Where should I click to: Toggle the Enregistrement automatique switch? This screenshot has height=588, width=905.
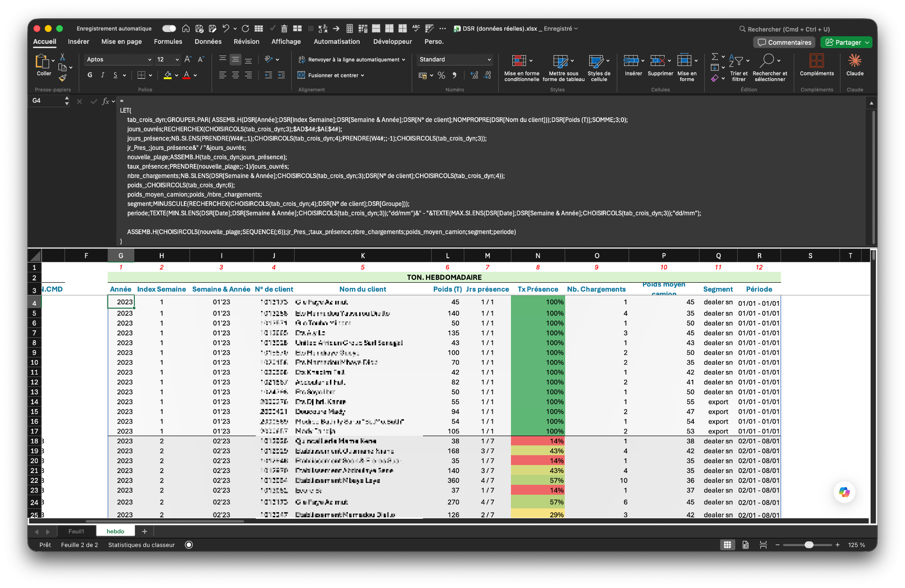pos(169,29)
